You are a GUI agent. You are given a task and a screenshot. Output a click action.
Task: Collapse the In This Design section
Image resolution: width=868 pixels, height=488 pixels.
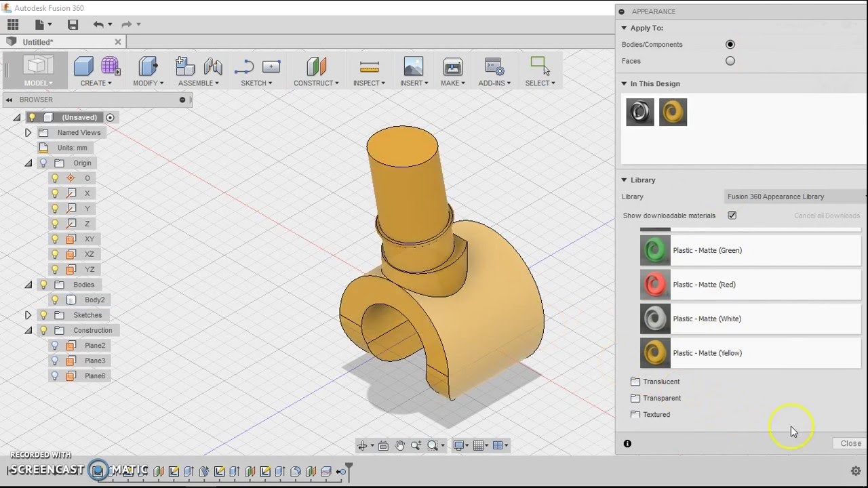click(x=624, y=83)
